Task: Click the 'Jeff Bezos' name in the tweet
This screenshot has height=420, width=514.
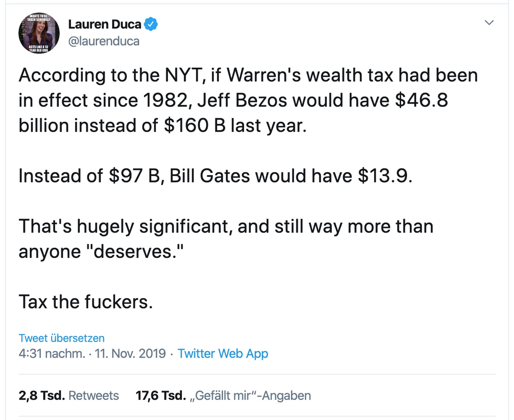Action: 242,100
